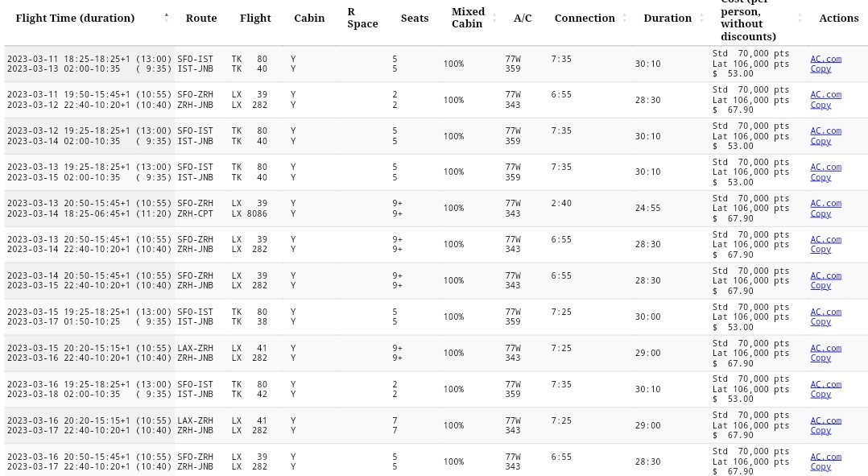868x476 pixels.
Task: Click sort arrows beside Cost column header
Action: click(x=800, y=18)
